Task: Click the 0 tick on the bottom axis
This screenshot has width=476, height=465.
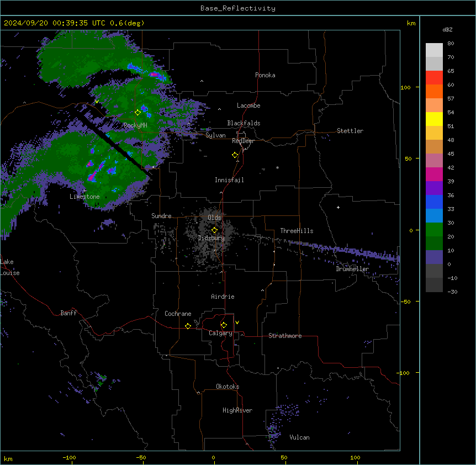Action: pyautogui.click(x=214, y=457)
